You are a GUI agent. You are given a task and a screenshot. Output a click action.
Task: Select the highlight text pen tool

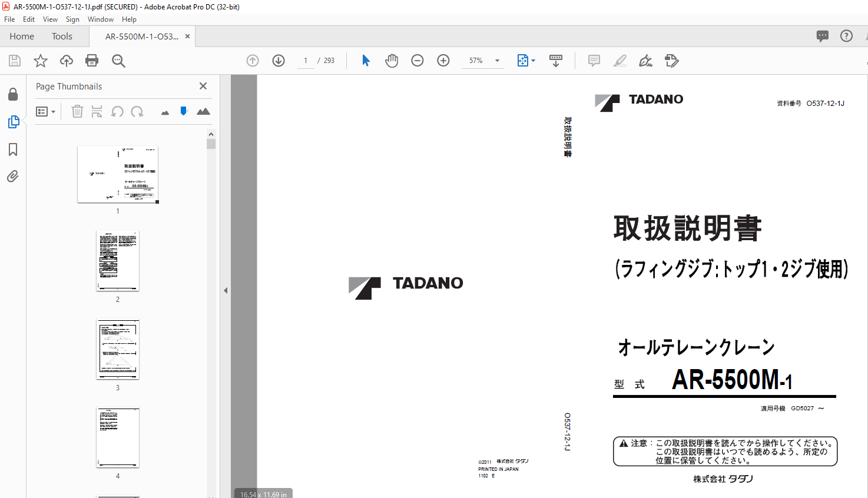click(620, 61)
